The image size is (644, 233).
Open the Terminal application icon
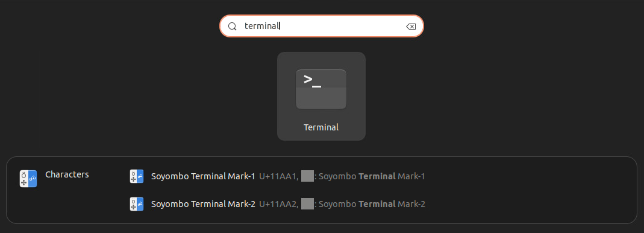click(321, 89)
